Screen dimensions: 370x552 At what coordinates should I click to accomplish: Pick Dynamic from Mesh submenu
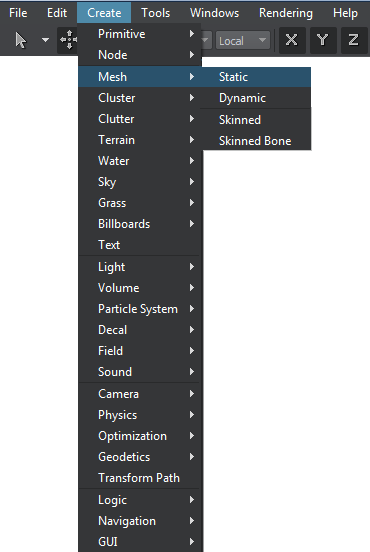[256, 98]
